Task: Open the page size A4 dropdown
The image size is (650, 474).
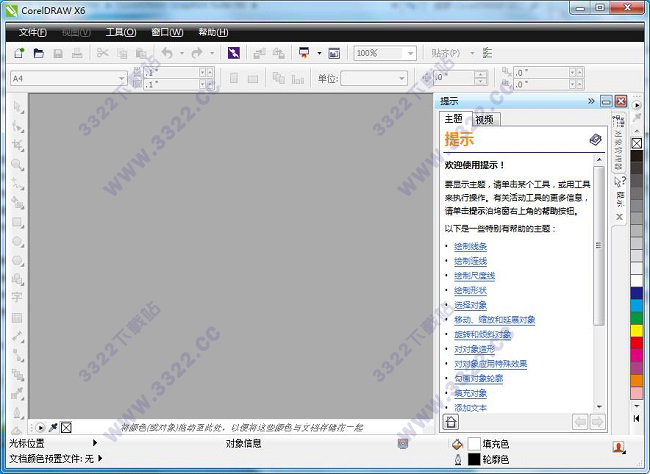Action: [121, 78]
